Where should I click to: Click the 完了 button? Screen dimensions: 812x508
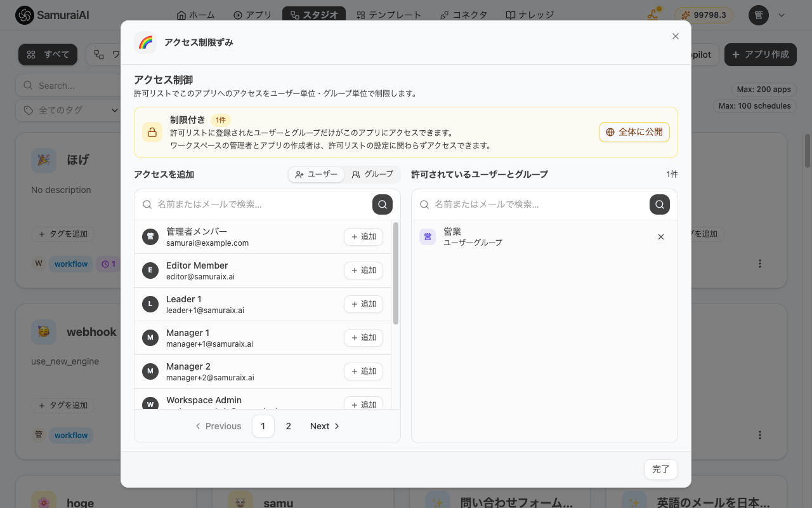click(660, 469)
